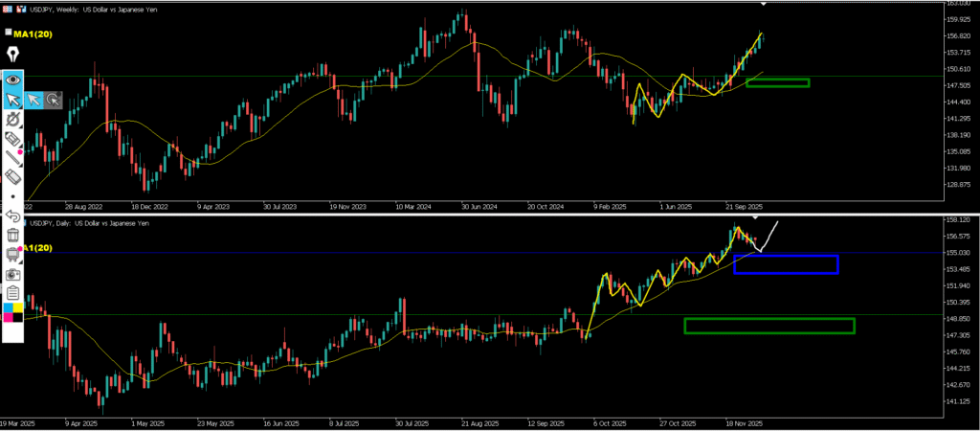Click the crossed-circle tool icon
This screenshot has width=980, height=431.
(12, 120)
